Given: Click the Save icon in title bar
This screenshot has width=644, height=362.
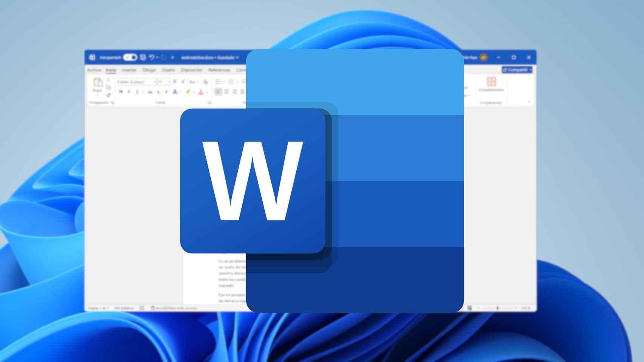Looking at the screenshot, I should (x=143, y=57).
